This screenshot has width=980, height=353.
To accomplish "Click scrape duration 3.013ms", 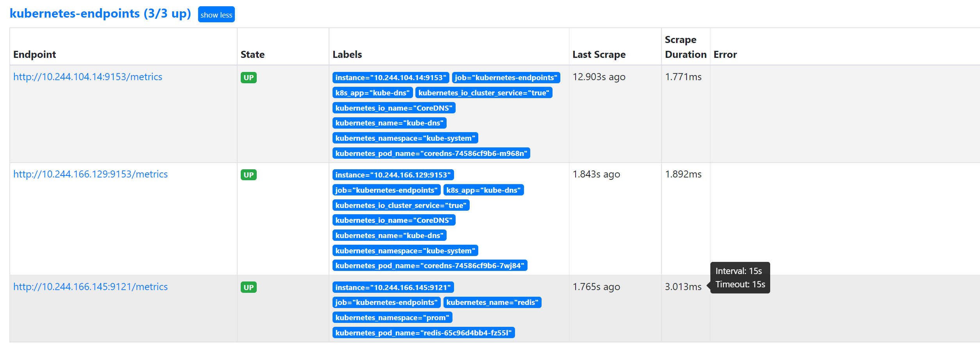I will (x=683, y=287).
